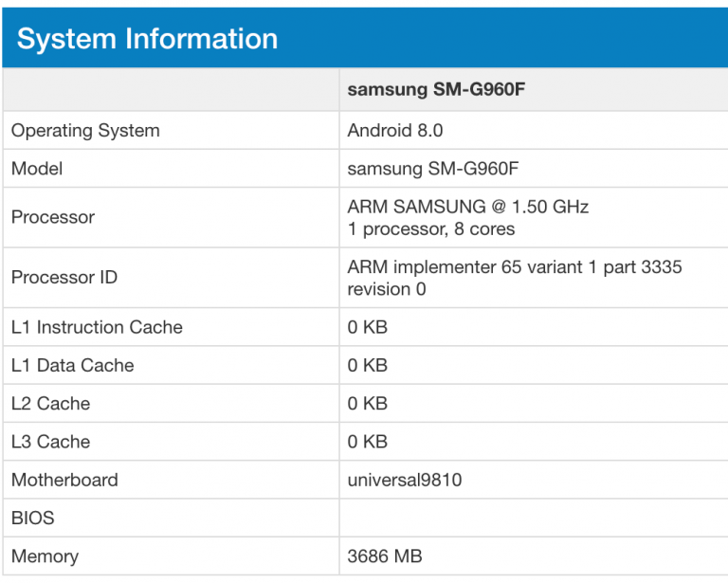Viewport: 728px width, 583px height.
Task: Click the L3 Cache row label
Action: point(50,442)
